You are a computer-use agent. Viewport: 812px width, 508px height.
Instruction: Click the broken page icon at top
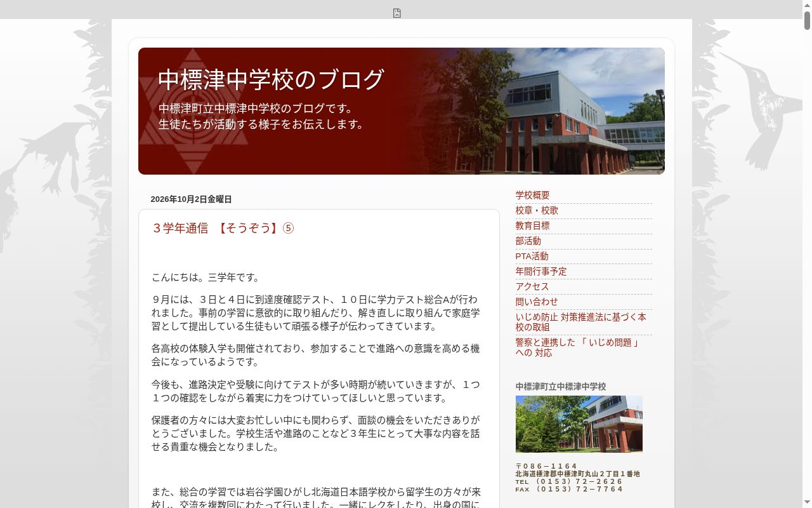tap(397, 13)
